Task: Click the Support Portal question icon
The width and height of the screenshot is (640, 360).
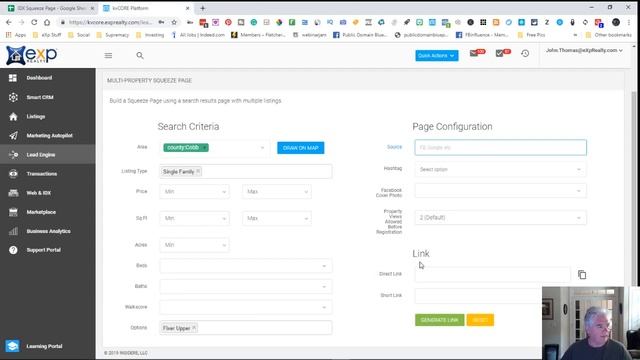Action: tap(13, 250)
